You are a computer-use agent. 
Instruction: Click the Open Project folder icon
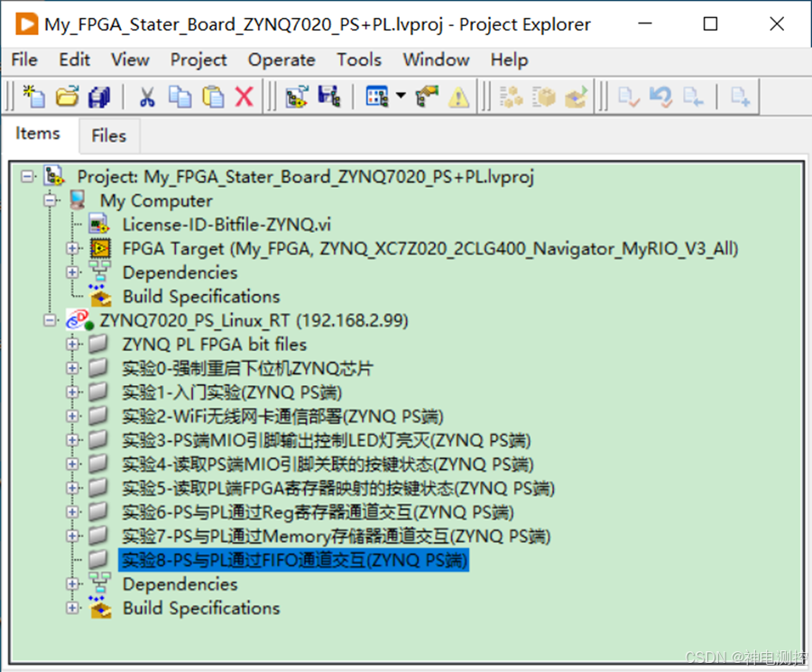pos(67,97)
